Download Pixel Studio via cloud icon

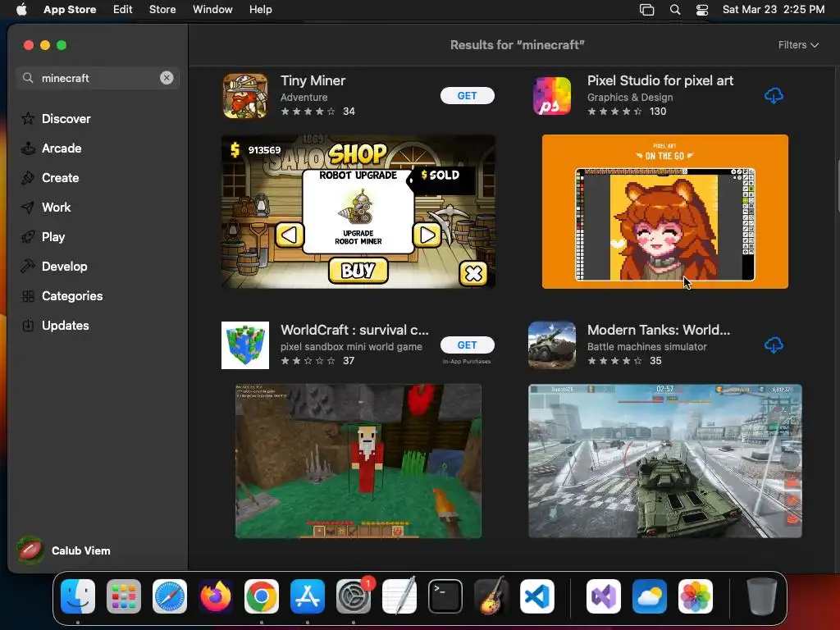click(774, 96)
